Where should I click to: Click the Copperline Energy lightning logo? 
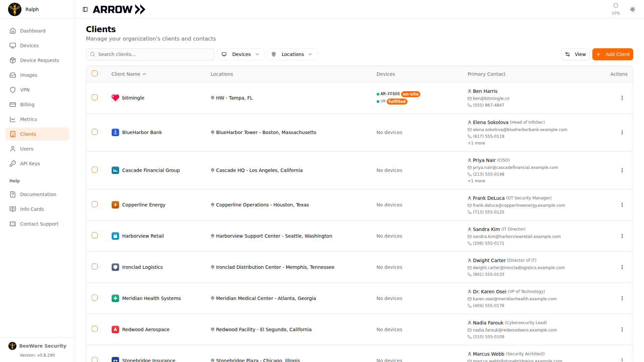115,205
